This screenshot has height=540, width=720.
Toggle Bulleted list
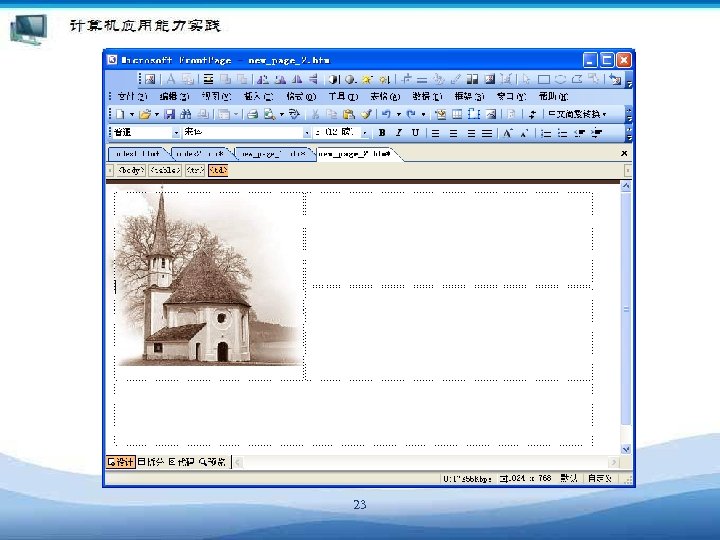click(562, 133)
